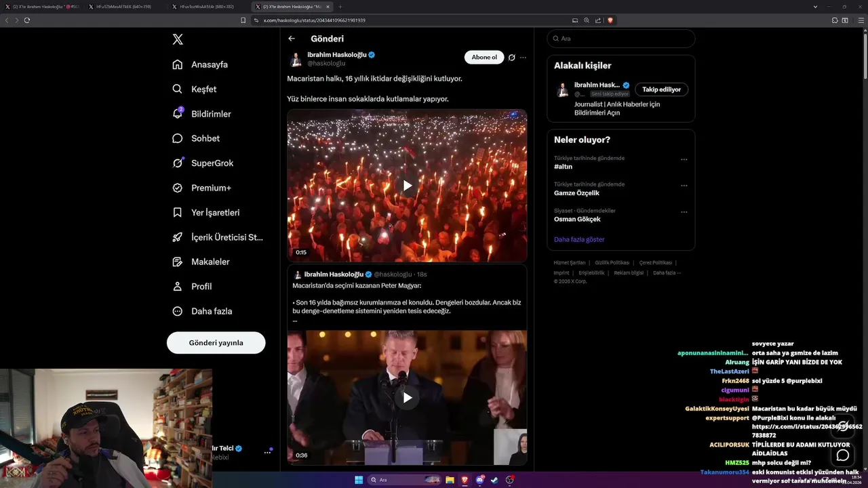Open expertsupport's x.com link in chat
This screenshot has height=488, width=868.
[x=807, y=431]
